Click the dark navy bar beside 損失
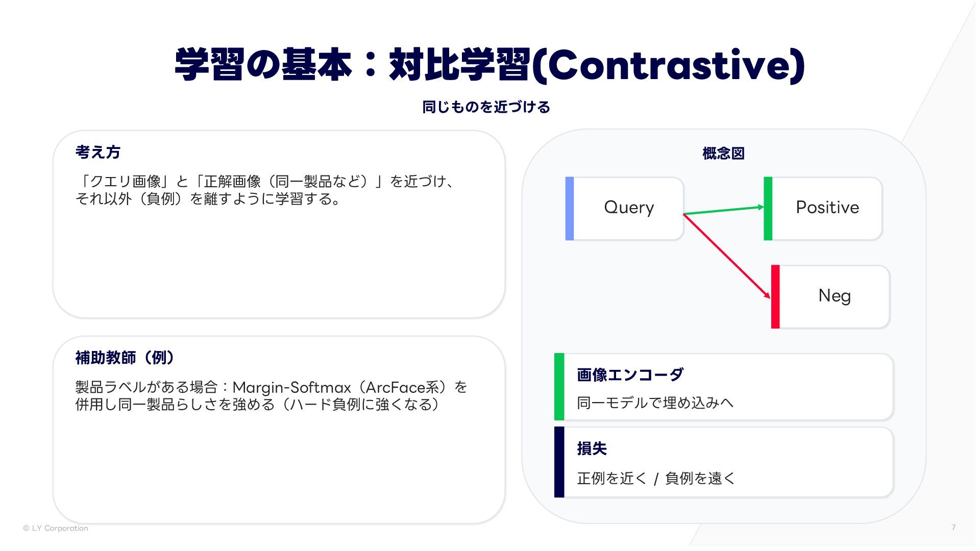 pyautogui.click(x=559, y=462)
